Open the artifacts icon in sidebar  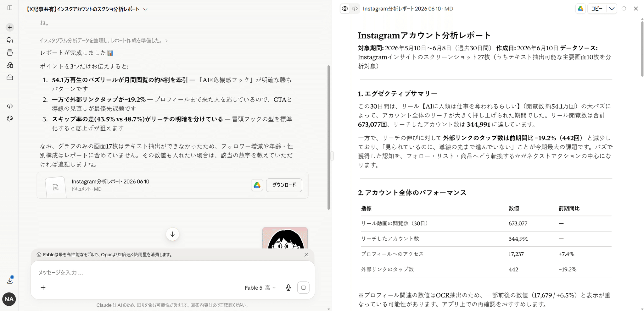(10, 65)
